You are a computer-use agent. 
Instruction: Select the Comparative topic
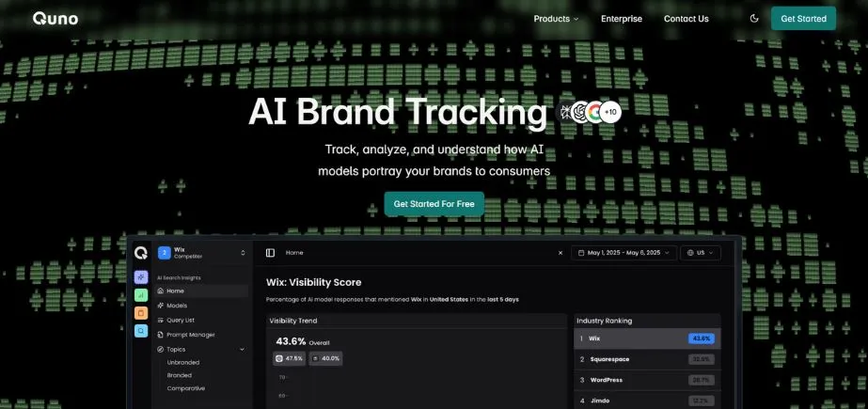[x=186, y=388]
